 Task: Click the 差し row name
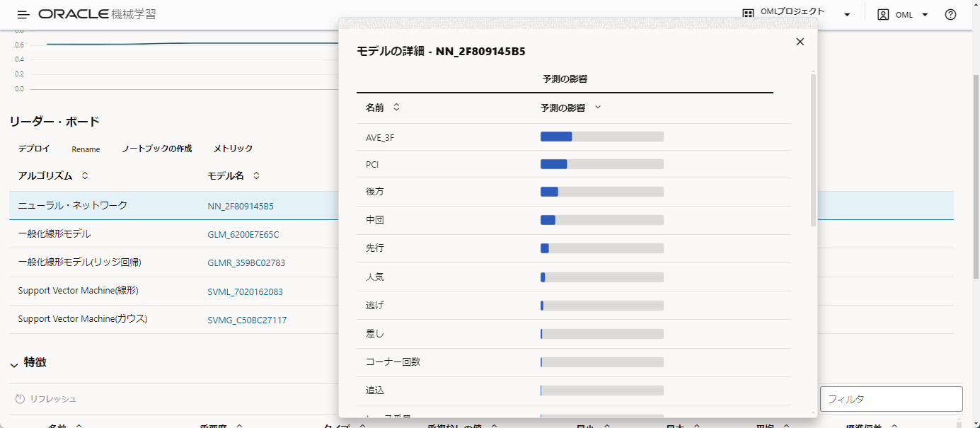(375, 333)
